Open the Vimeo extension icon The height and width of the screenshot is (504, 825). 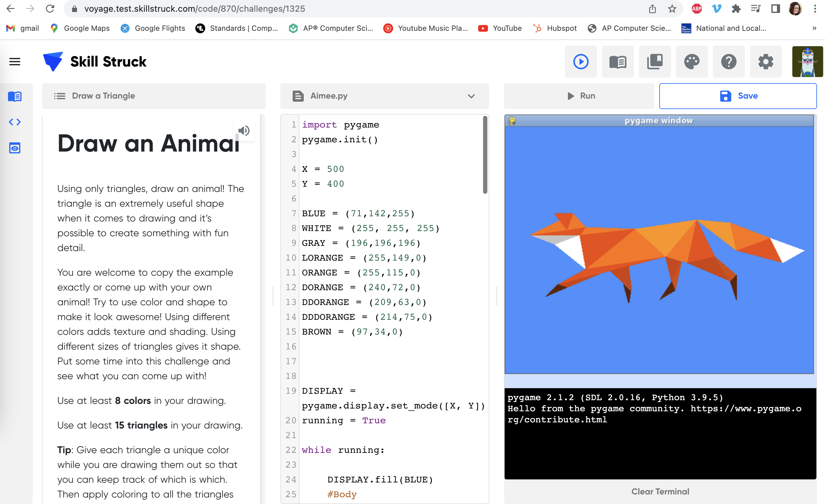point(716,9)
